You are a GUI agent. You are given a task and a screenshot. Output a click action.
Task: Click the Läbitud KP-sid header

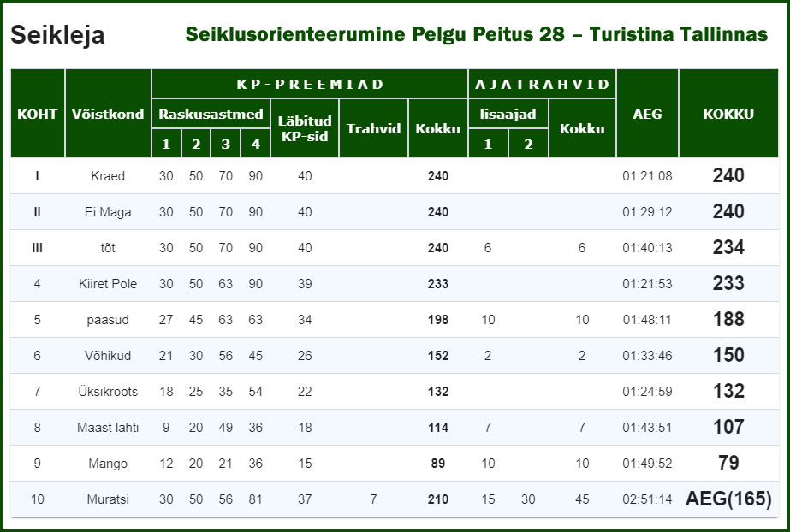click(x=305, y=128)
